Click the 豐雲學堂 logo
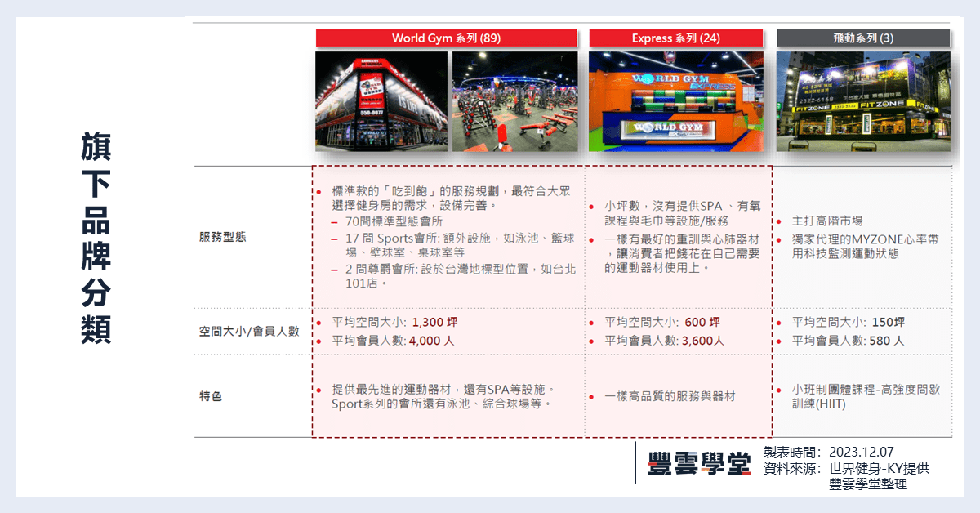 click(698, 463)
